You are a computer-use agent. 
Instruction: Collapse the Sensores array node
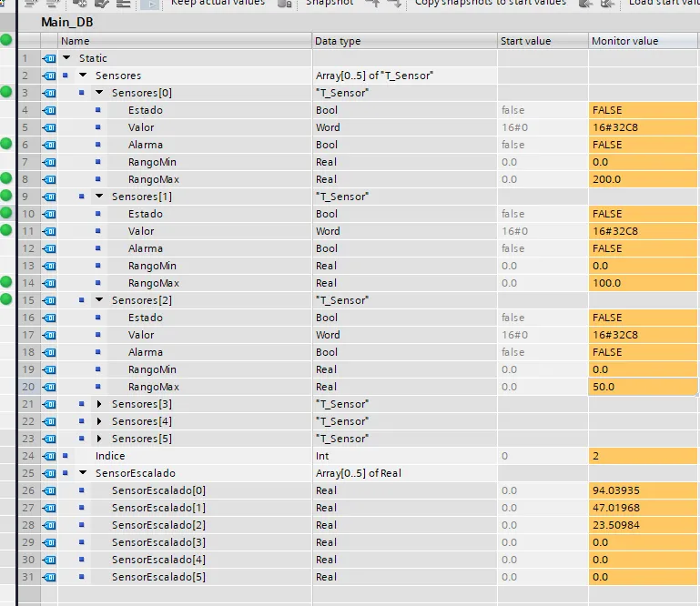coord(83,75)
